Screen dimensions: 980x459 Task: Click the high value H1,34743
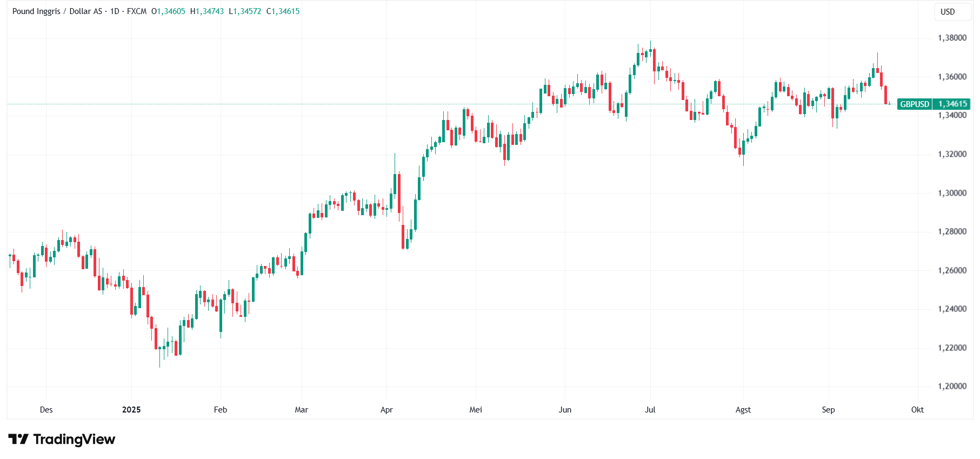pos(207,11)
